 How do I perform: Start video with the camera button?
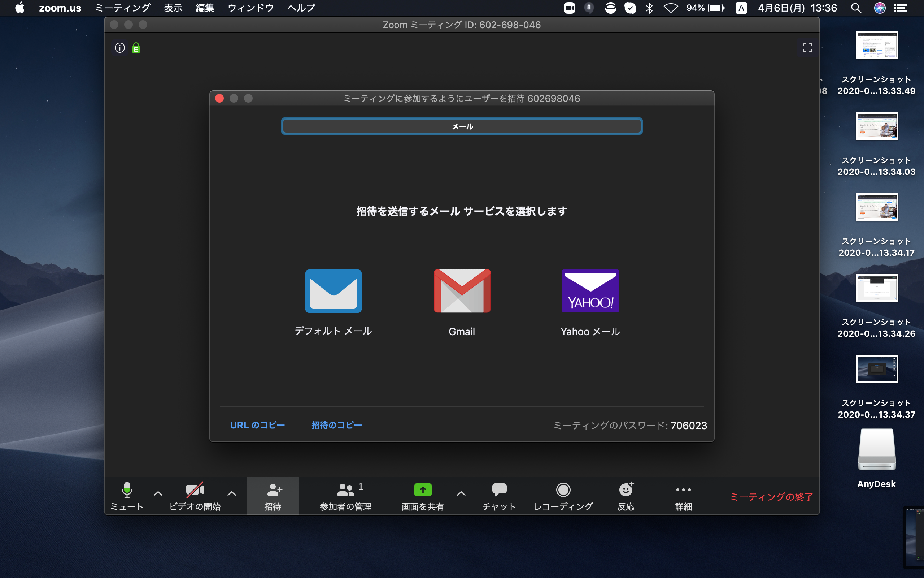click(x=195, y=496)
